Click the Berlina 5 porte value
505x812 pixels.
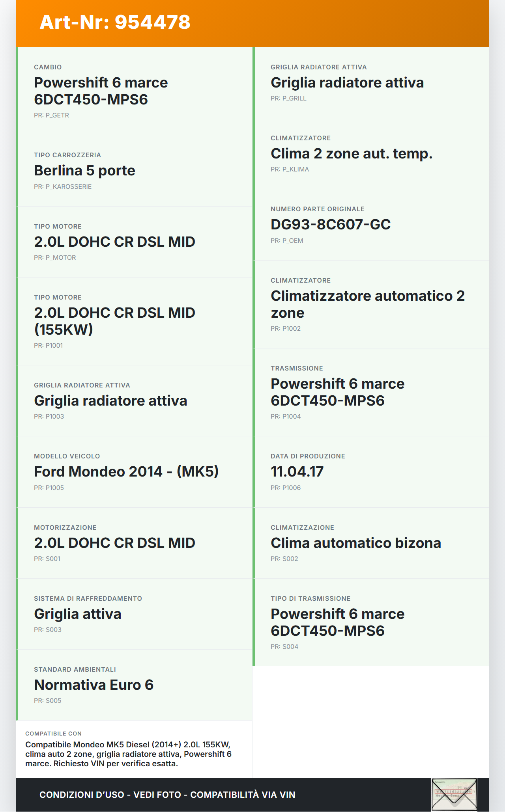pyautogui.click(x=84, y=170)
